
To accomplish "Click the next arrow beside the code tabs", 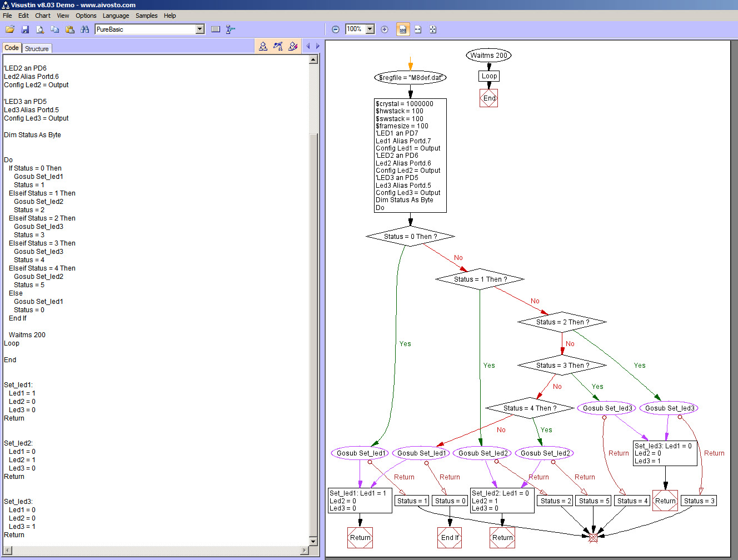I will 318,47.
